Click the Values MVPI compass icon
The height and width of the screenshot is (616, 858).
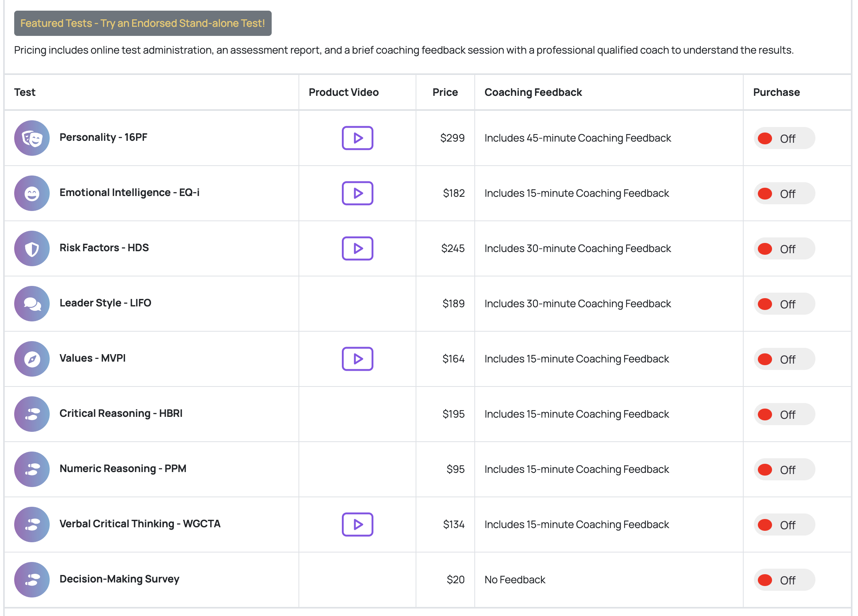pyautogui.click(x=32, y=359)
